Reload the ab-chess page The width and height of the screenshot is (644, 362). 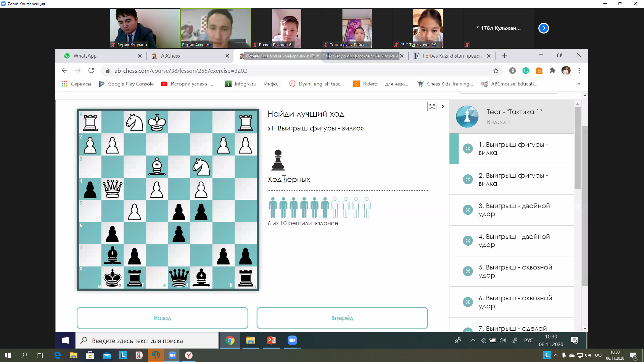click(91, 71)
